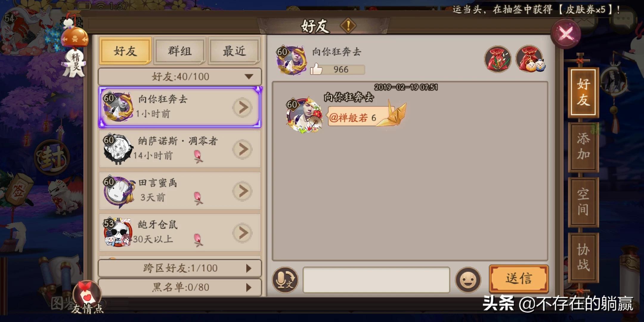The image size is (644, 322).
Task: Open the 添加 side panel button
Action: (x=583, y=147)
